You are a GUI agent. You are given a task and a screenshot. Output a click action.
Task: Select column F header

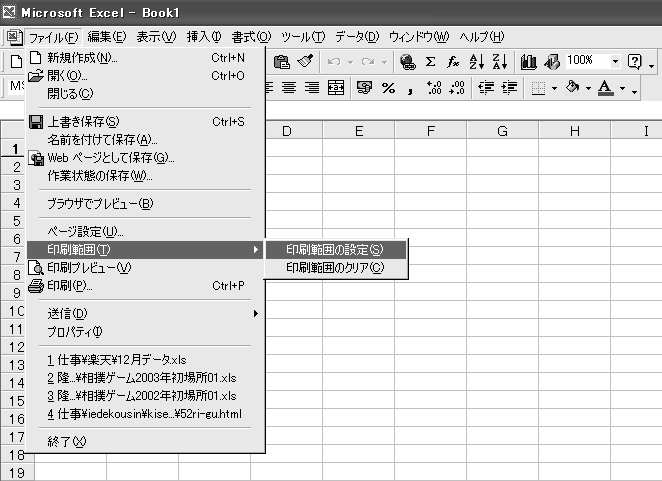[x=431, y=132]
